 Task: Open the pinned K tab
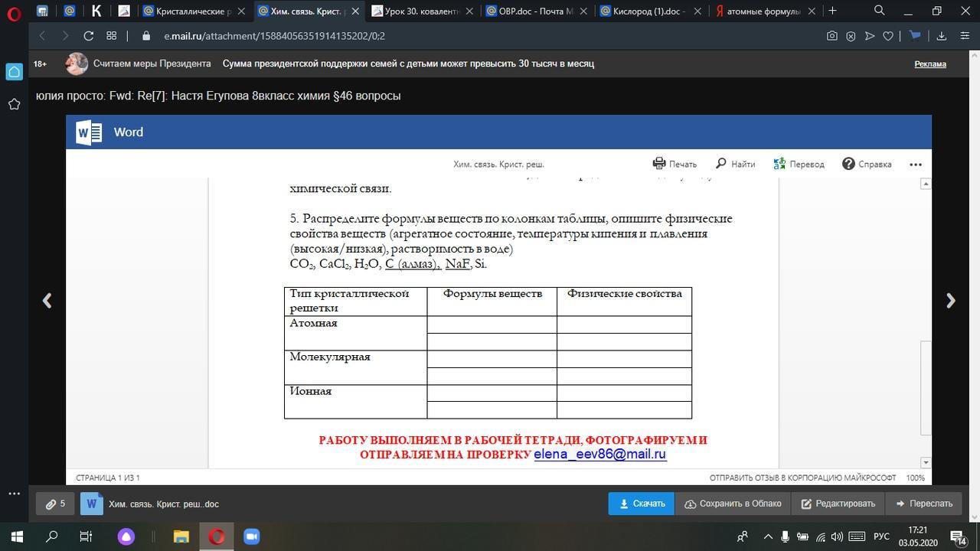[96, 11]
